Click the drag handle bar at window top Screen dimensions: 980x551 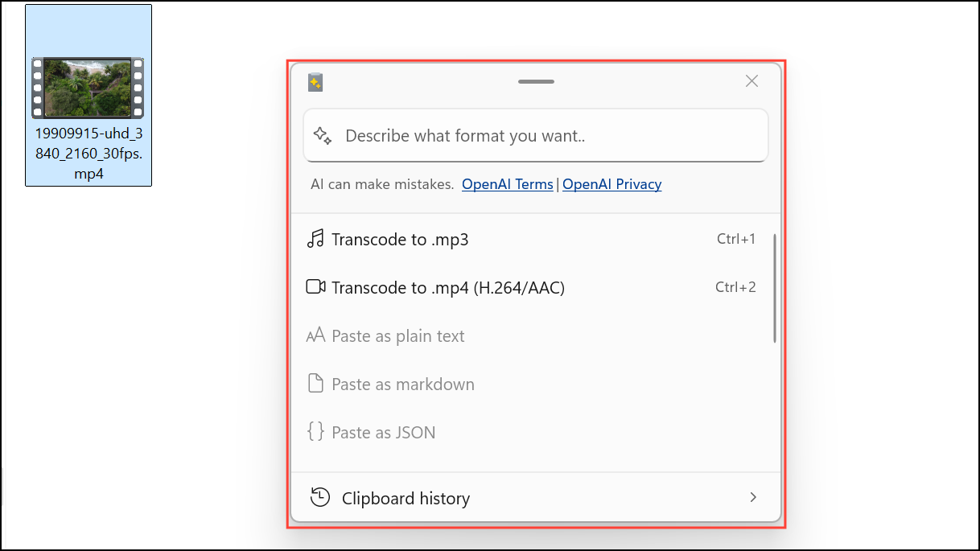coord(536,82)
